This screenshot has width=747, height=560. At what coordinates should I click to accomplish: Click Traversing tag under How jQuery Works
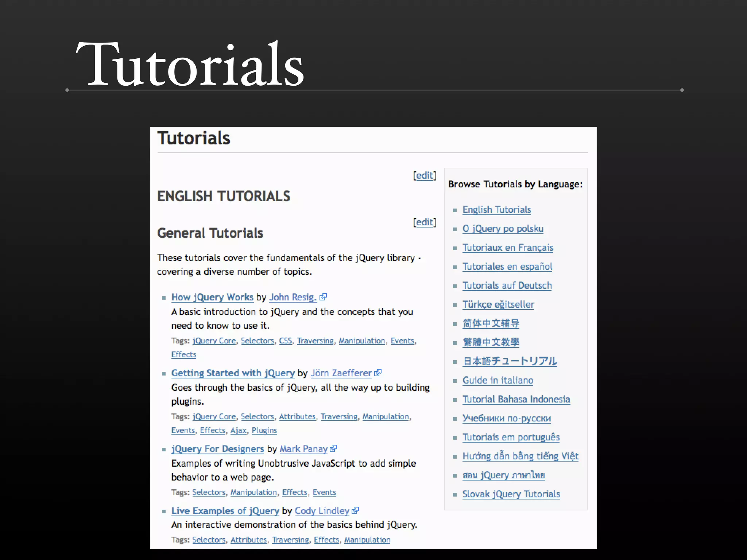(315, 341)
